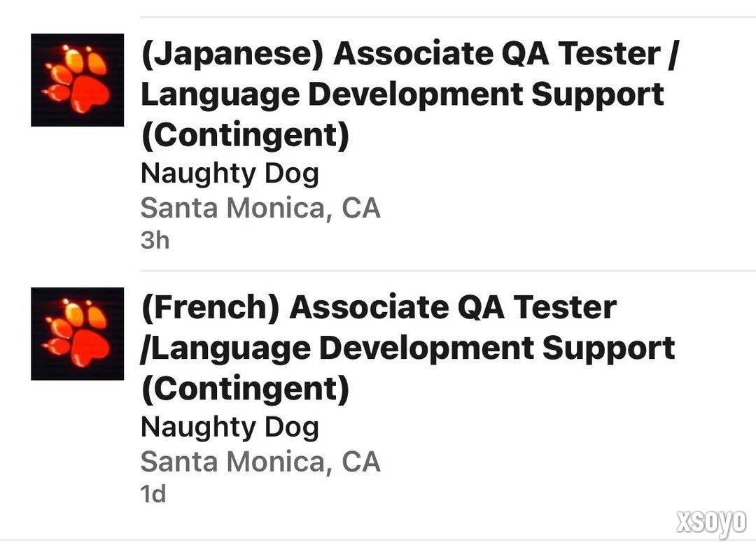Click the "1d" posting time

153,494
